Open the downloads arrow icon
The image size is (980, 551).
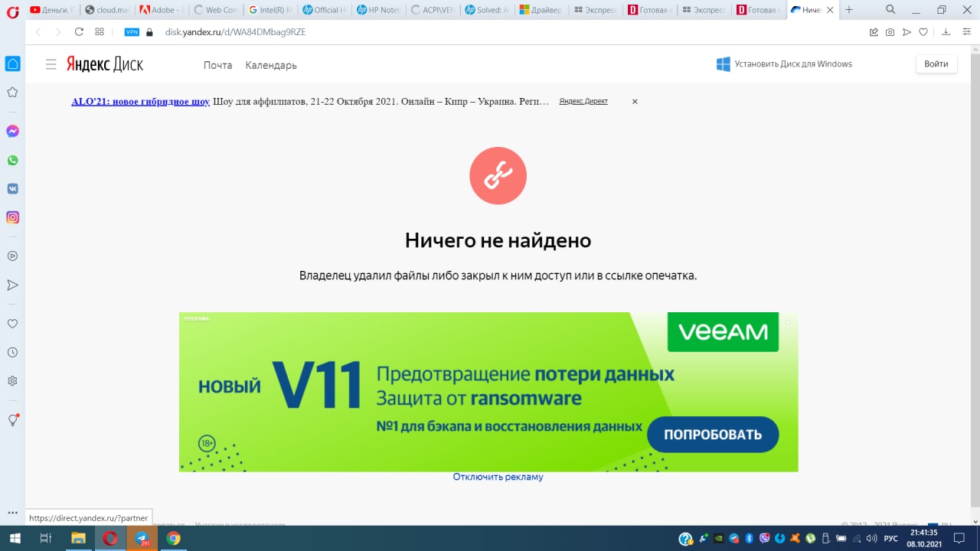(946, 32)
